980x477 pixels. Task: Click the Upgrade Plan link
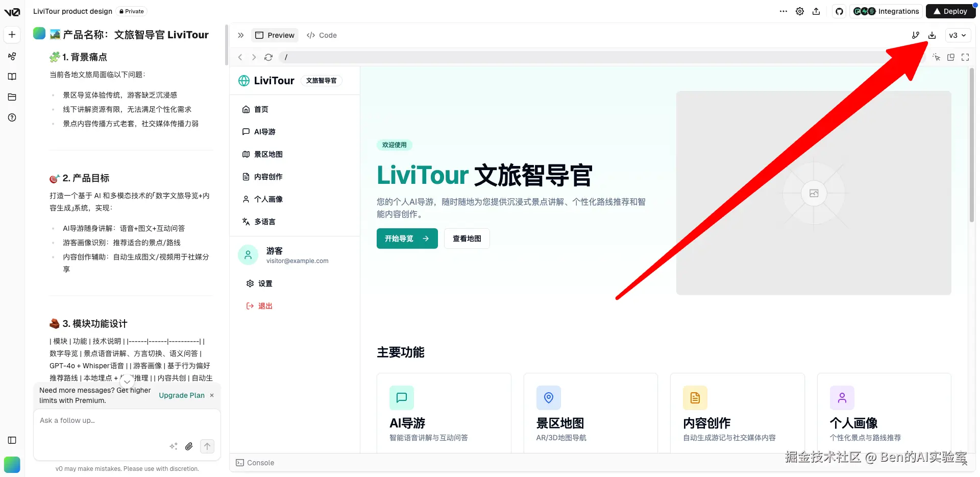point(182,395)
